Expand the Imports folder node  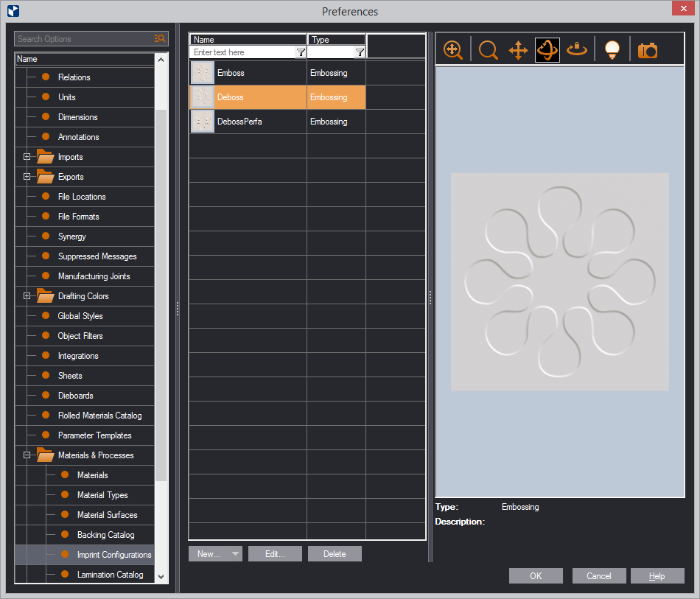27,157
